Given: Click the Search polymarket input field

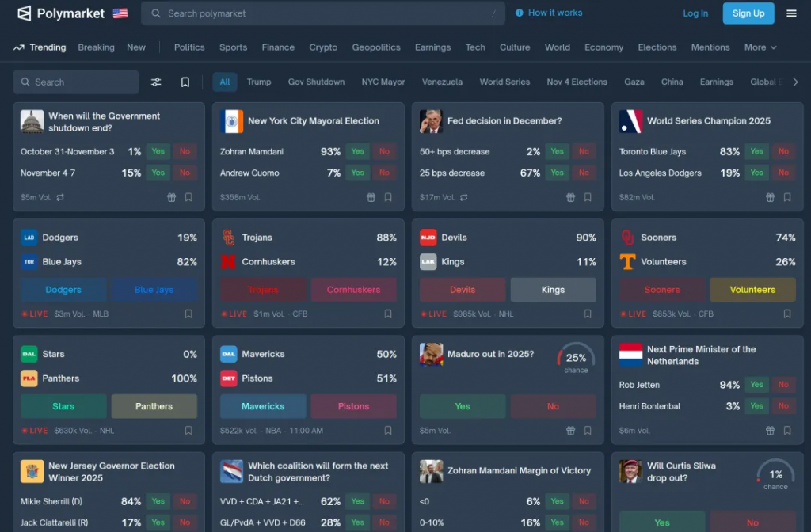Looking at the screenshot, I should pos(323,13).
